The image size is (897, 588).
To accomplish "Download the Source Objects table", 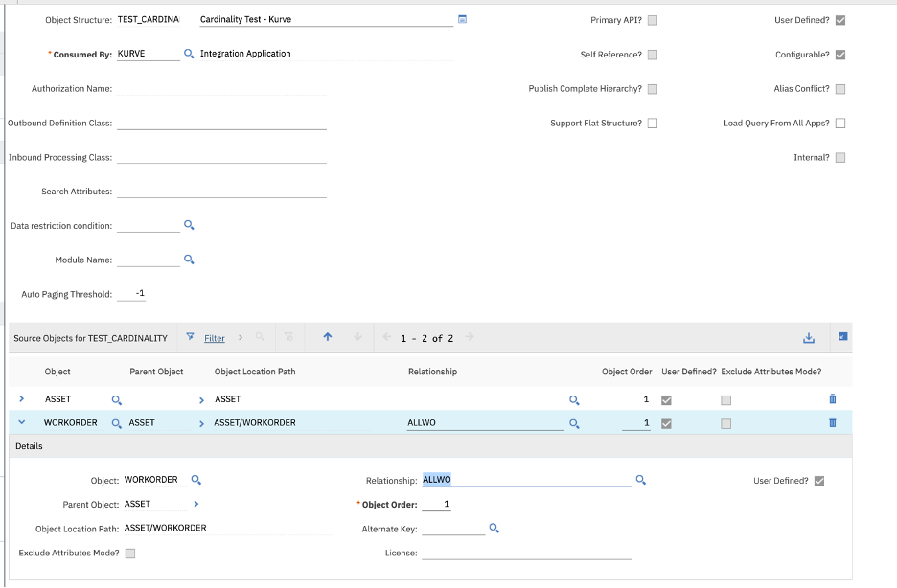I will coord(808,338).
